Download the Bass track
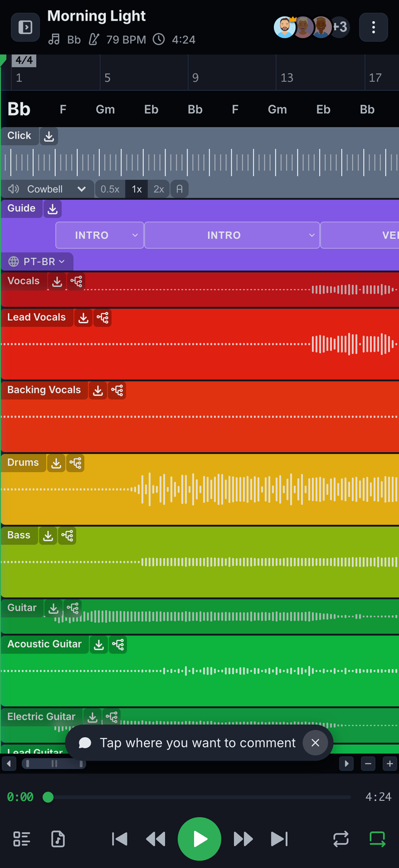This screenshot has width=399, height=868. pos(48,536)
